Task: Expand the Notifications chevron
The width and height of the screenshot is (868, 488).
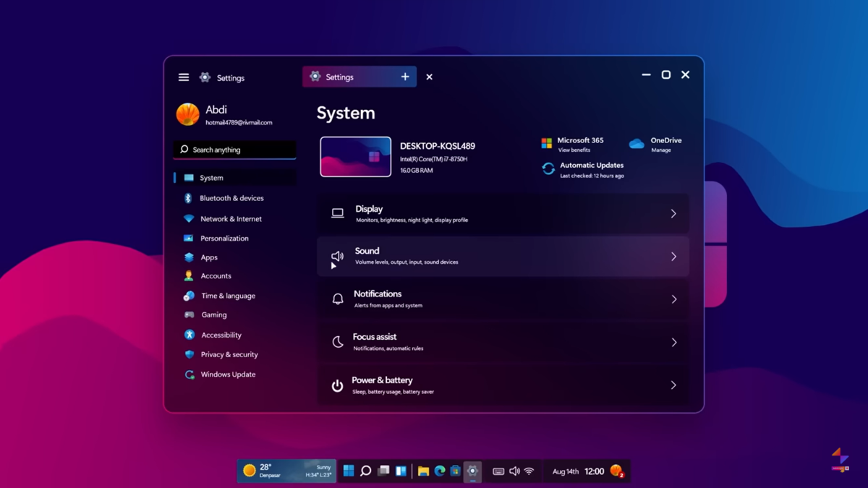Action: [673, 299]
